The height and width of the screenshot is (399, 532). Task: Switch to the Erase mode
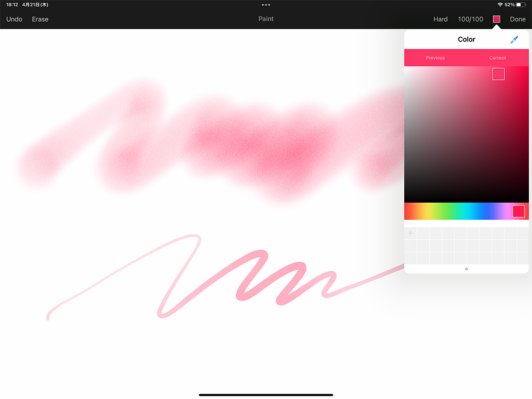pos(40,19)
